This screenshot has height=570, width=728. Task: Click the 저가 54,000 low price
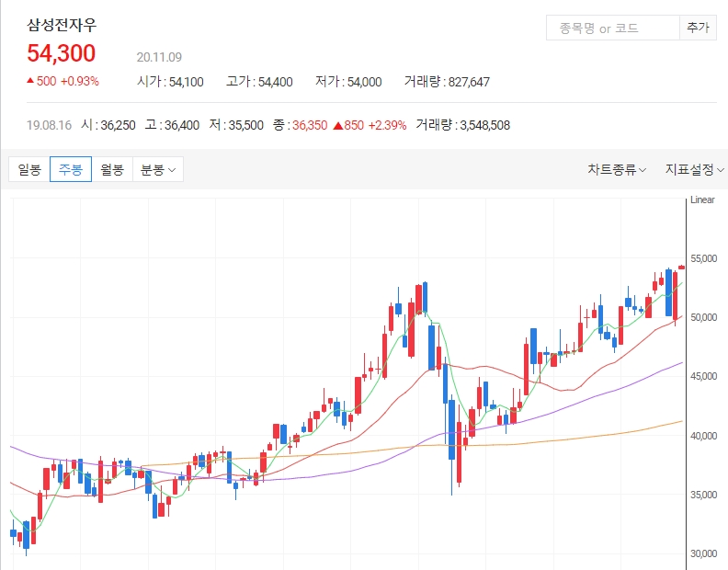(348, 82)
